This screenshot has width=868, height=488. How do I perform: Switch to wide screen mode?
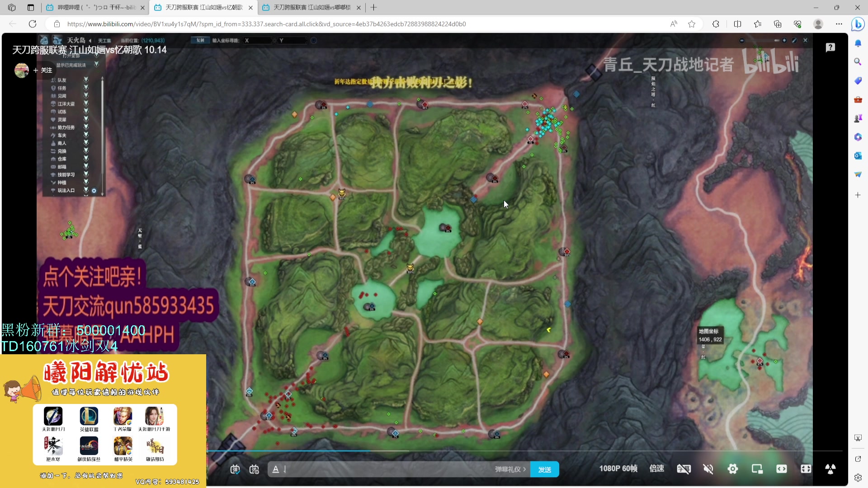coord(781,469)
